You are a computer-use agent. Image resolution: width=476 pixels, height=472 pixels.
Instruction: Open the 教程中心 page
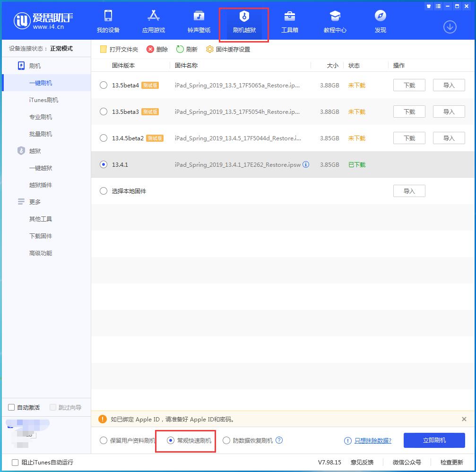coord(335,21)
